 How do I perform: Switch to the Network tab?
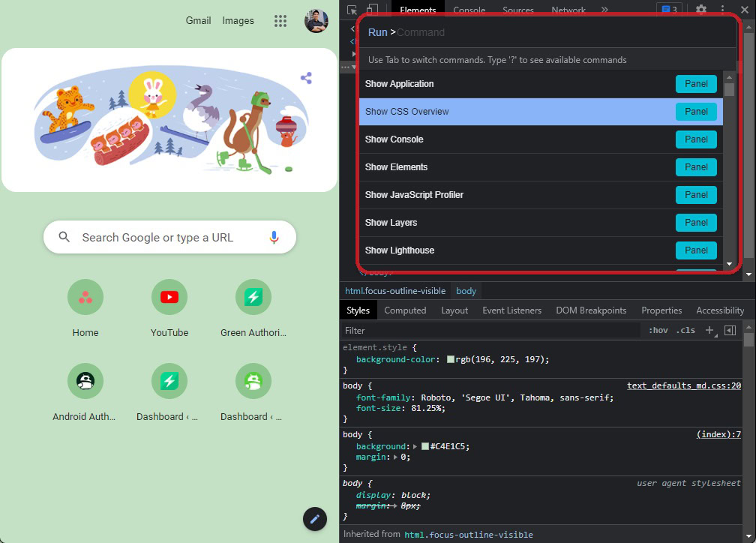[568, 10]
